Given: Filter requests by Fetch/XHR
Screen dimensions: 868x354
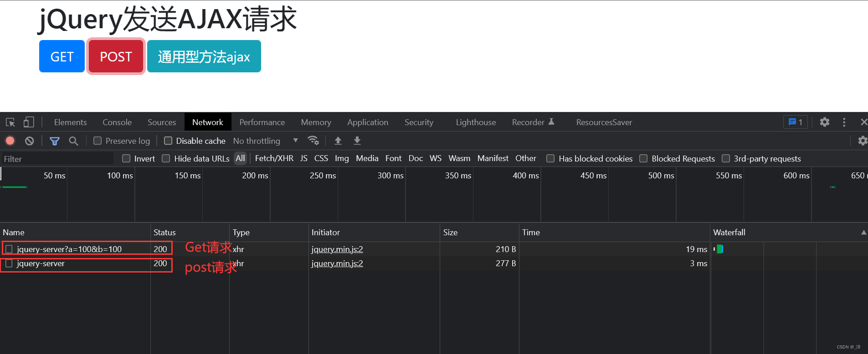Looking at the screenshot, I should tap(274, 158).
